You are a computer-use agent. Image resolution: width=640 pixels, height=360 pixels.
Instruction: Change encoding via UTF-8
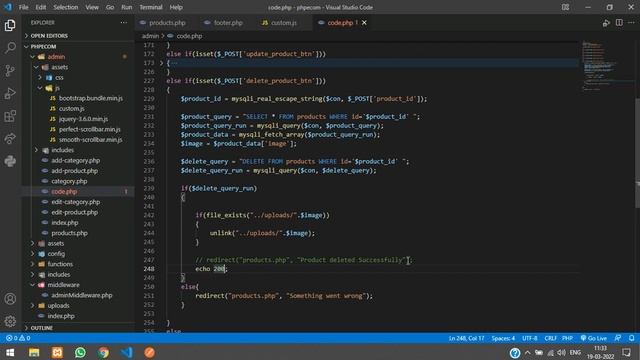530,338
